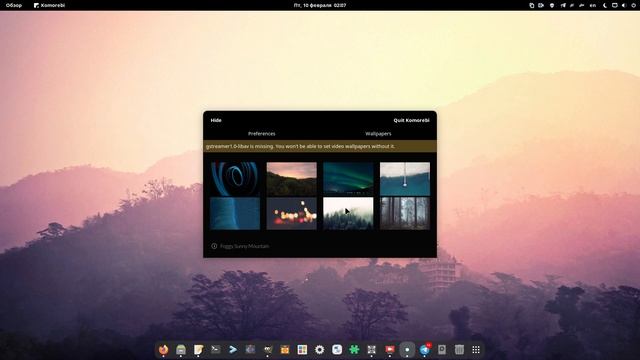The width and height of the screenshot is (640, 360).
Task: Launch the GIMP icon in dock
Action: (268, 349)
